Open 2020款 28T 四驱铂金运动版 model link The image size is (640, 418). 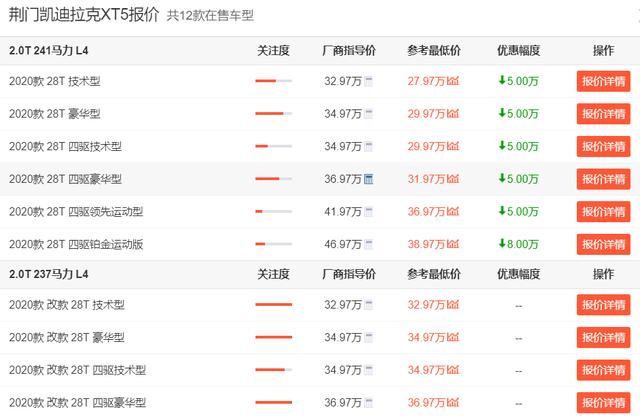click(x=76, y=245)
